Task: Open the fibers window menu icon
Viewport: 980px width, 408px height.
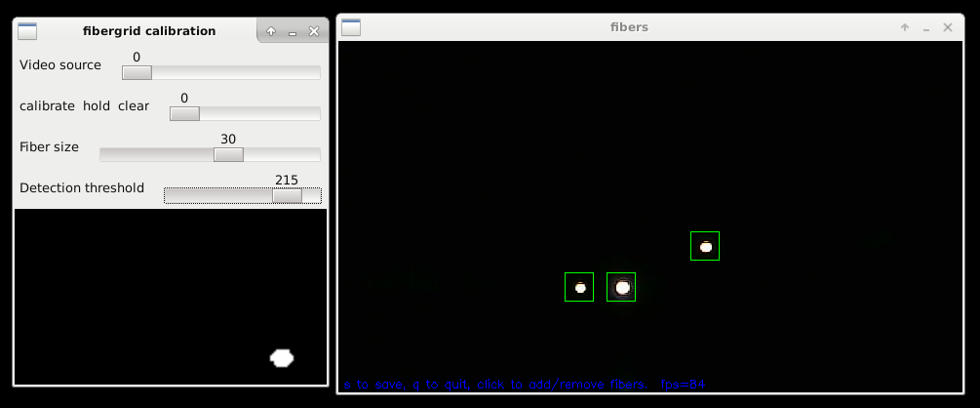Action: (x=351, y=27)
